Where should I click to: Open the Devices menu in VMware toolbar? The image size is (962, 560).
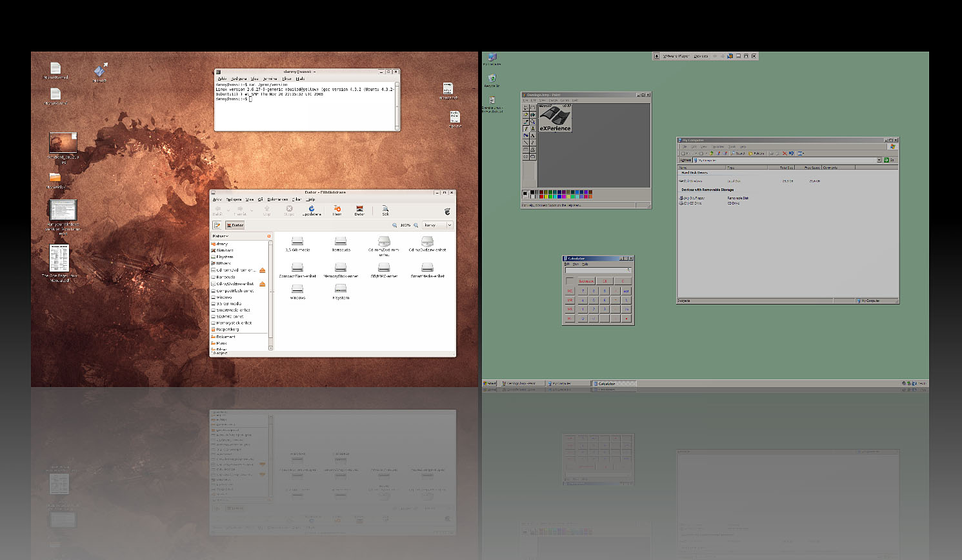pos(702,56)
